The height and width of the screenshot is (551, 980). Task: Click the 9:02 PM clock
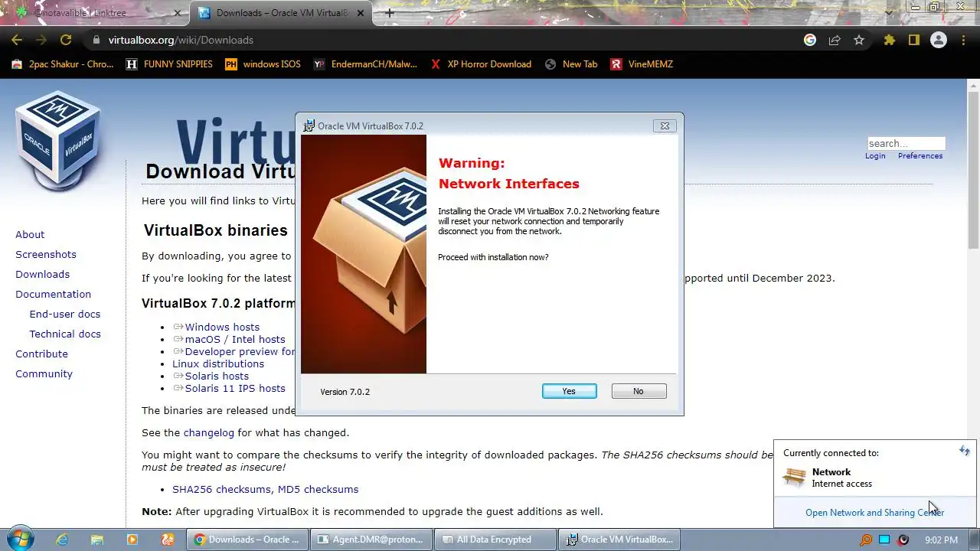coord(941,540)
